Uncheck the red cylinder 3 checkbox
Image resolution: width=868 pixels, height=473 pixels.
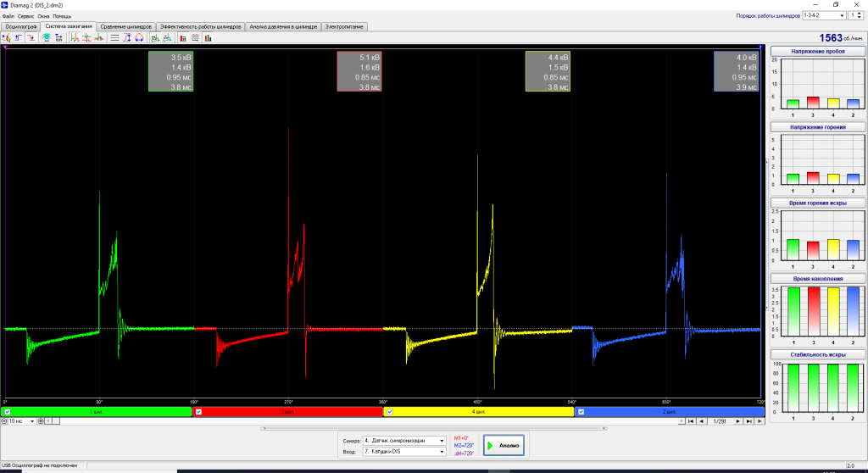(x=198, y=412)
